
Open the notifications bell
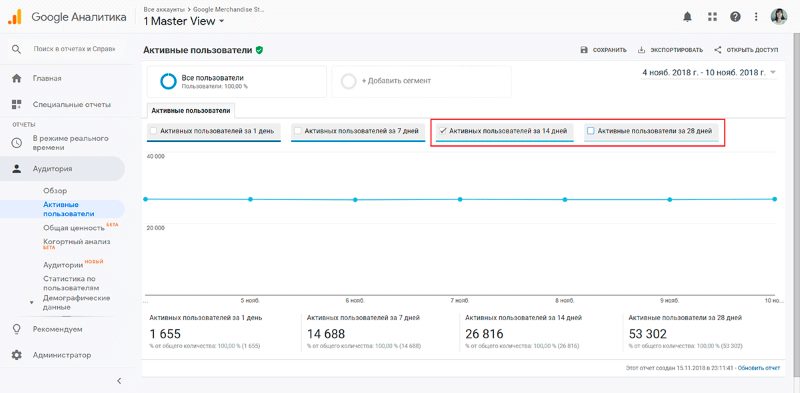[687, 17]
